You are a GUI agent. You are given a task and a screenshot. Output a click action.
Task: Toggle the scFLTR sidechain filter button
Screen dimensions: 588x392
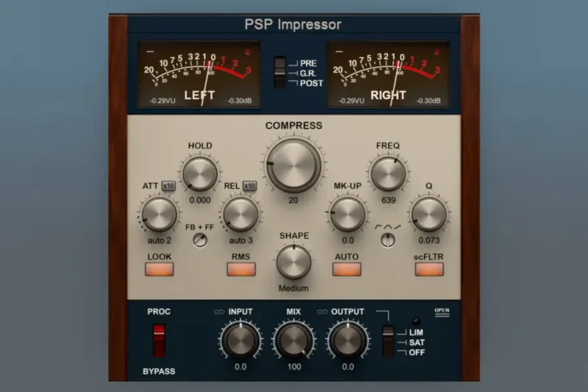pyautogui.click(x=429, y=269)
